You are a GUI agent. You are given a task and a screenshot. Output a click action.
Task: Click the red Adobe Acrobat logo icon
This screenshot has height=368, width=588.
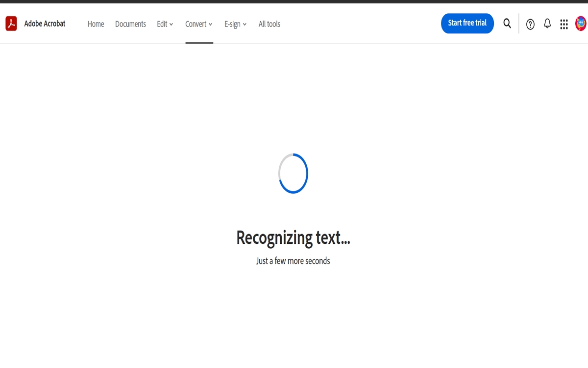point(11,24)
